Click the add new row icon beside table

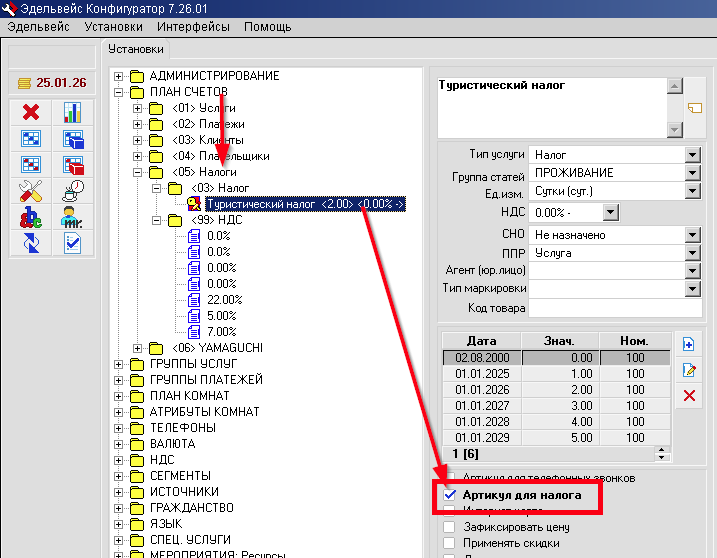coord(688,345)
